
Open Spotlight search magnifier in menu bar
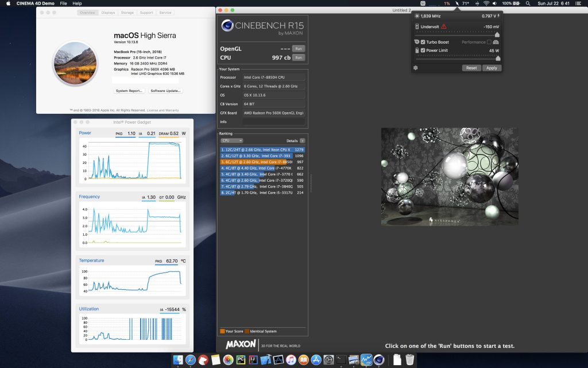tap(527, 3)
